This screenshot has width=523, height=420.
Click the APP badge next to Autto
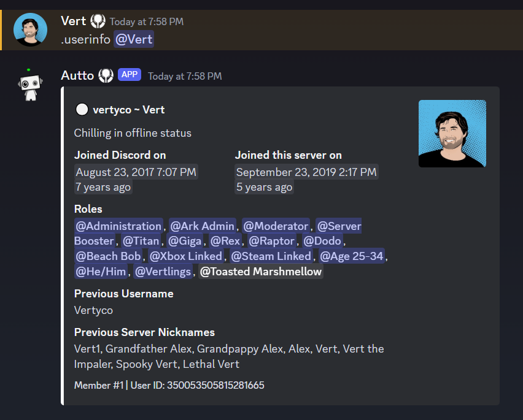pyautogui.click(x=130, y=75)
